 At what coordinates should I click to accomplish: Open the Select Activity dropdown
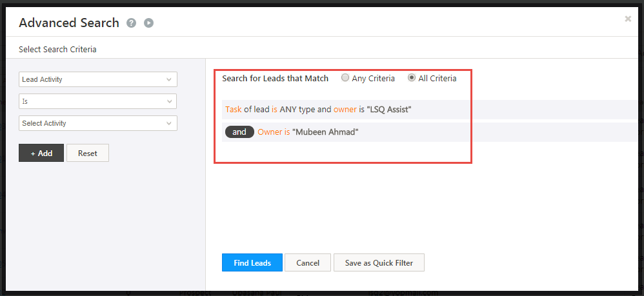point(98,123)
